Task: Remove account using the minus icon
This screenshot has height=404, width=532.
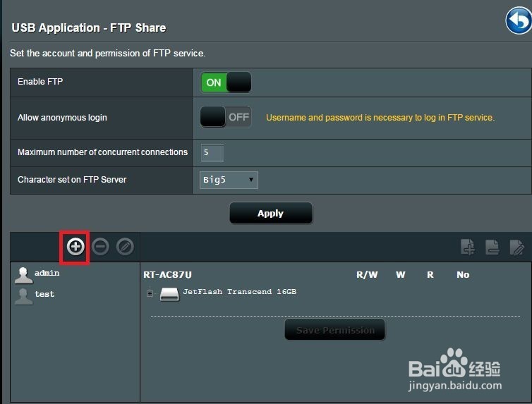Action: point(100,246)
